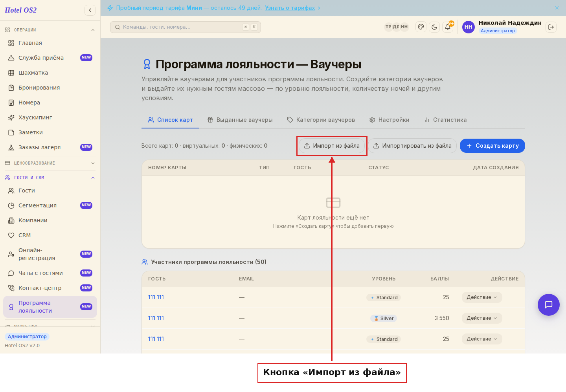This screenshot has width=566, height=392.
Task: Open Гости in the sidebar
Action: (x=50, y=191)
